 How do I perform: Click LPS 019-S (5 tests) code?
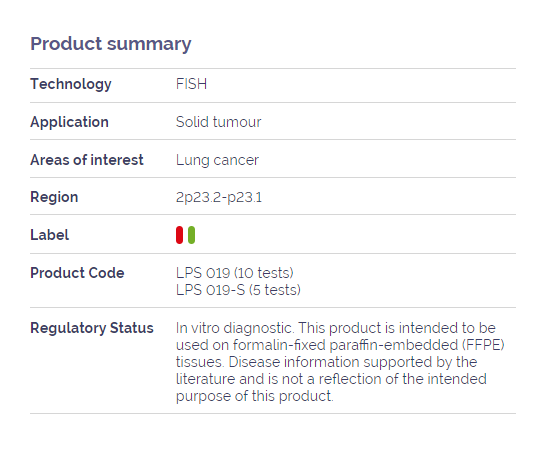tap(238, 290)
